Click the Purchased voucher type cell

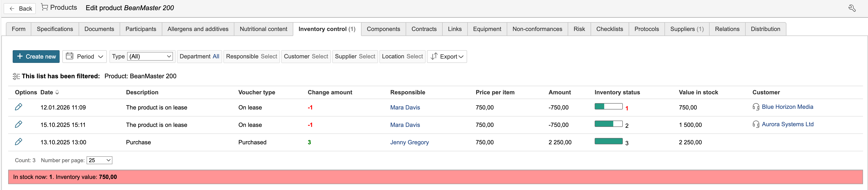(x=252, y=142)
